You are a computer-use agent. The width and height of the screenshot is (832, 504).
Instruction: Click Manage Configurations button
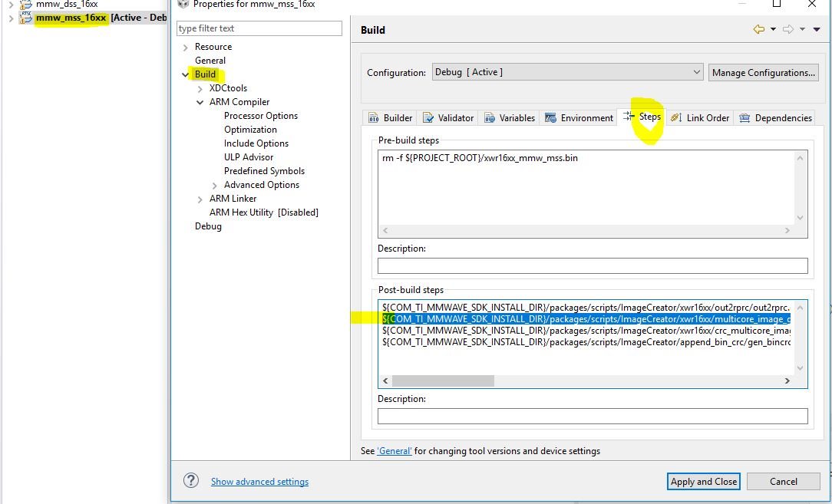(764, 73)
